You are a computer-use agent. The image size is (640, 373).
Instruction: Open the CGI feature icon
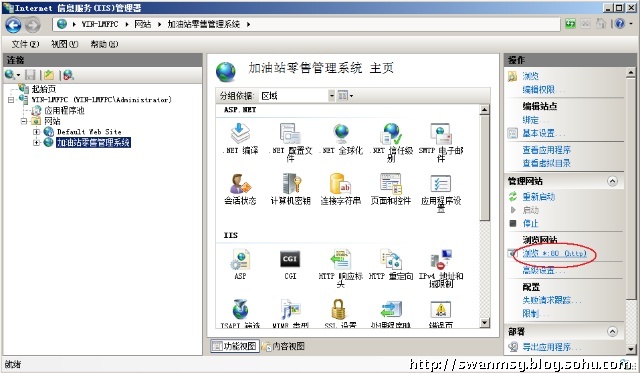pos(290,259)
